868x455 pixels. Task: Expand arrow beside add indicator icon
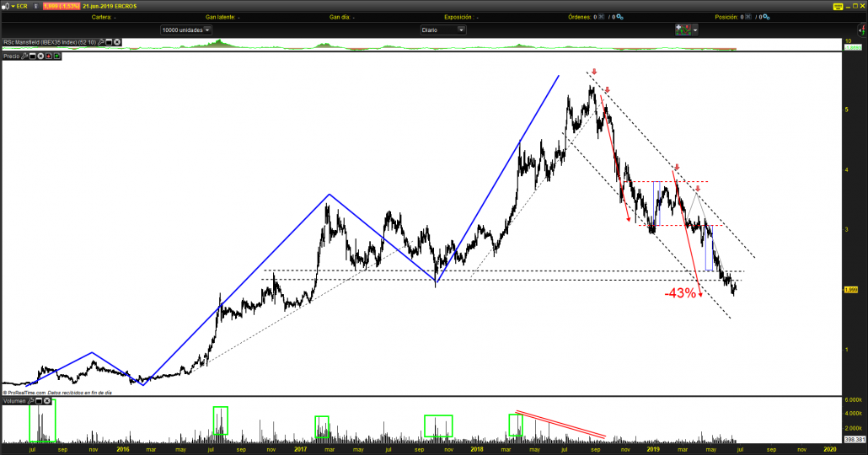(x=695, y=29)
